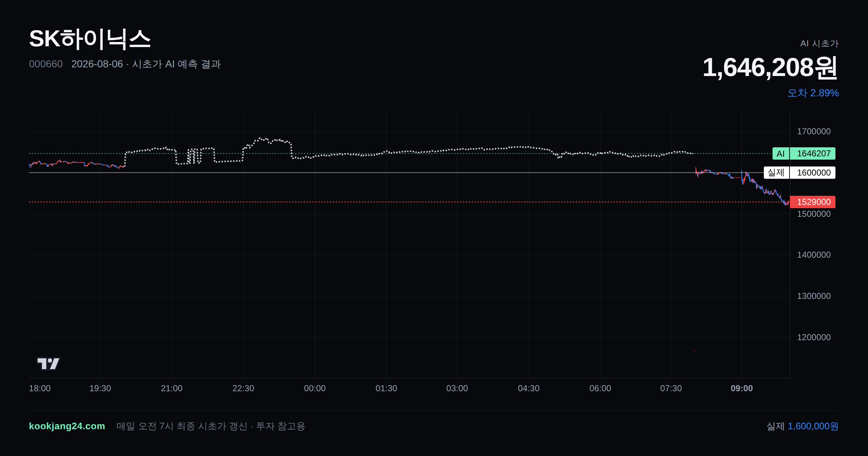Viewport: 868px width, 456px height.
Task: Click the footer 실제 1,600,000원 value
Action: (803, 426)
